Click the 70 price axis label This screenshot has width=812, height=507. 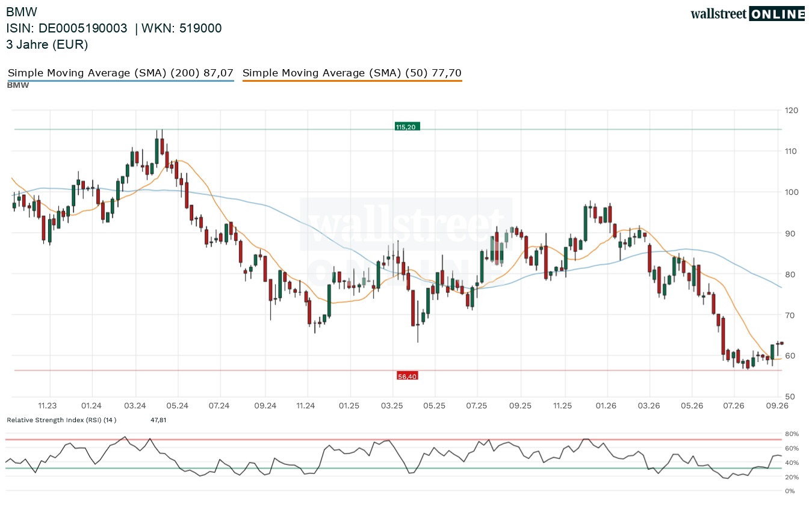point(789,315)
